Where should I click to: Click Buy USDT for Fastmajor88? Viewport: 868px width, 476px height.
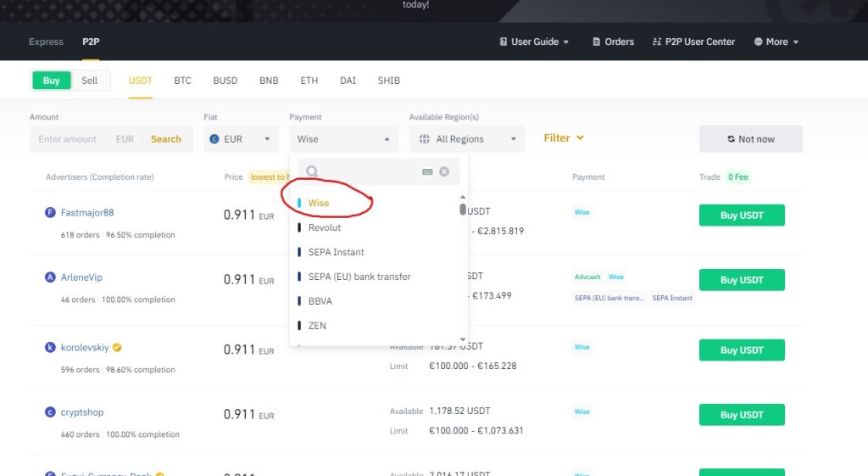(x=742, y=216)
